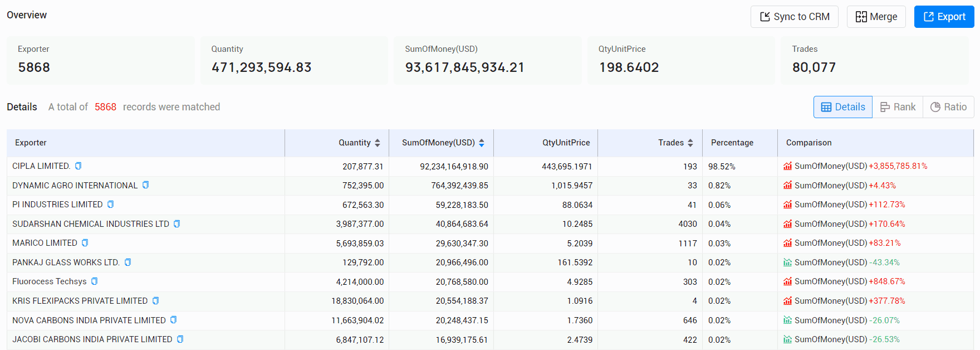Copy icon next to PANKAJ GLASS WORKS LTD.
Screen dimensions: 980x350
128,262
